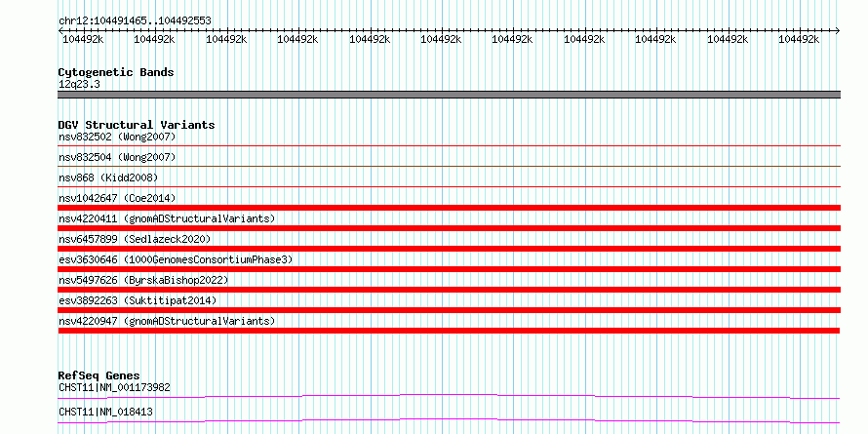This screenshot has width=868, height=434.
Task: Open variant nsv5497626 (ByrskaBishop2022)
Action: pyautogui.click(x=143, y=280)
